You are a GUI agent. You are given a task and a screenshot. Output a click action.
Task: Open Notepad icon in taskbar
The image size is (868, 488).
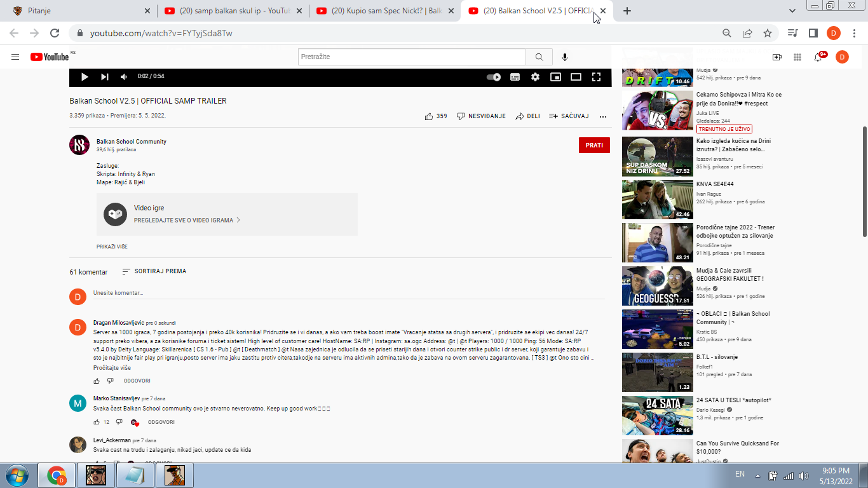point(135,475)
